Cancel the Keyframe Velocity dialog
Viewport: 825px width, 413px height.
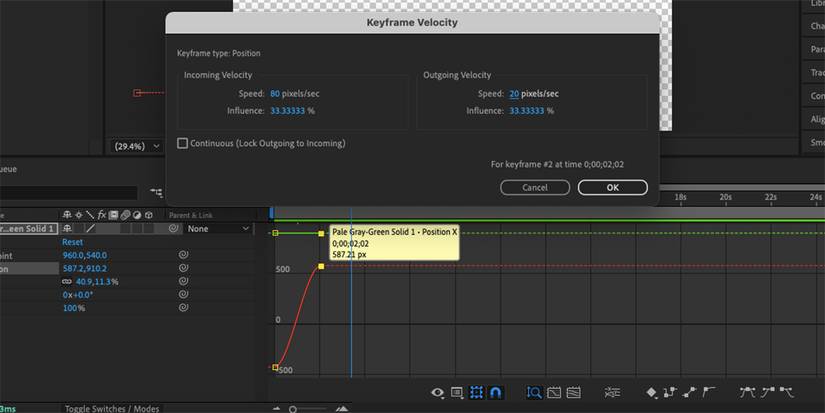point(535,187)
